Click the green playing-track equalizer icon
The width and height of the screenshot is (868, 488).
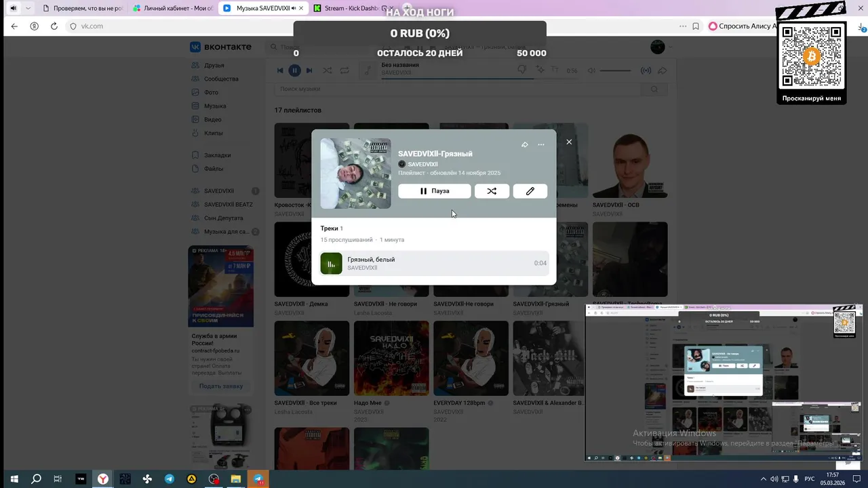pyautogui.click(x=331, y=263)
